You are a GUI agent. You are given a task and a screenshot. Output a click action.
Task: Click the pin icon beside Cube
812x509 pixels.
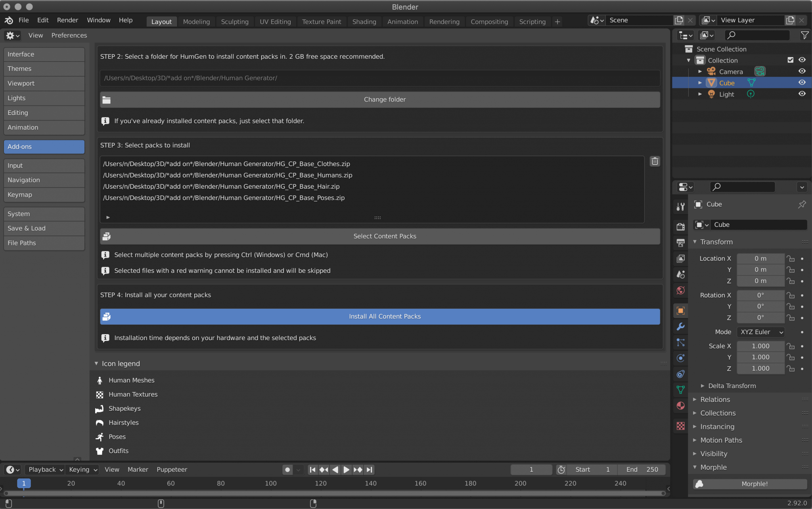coord(802,204)
